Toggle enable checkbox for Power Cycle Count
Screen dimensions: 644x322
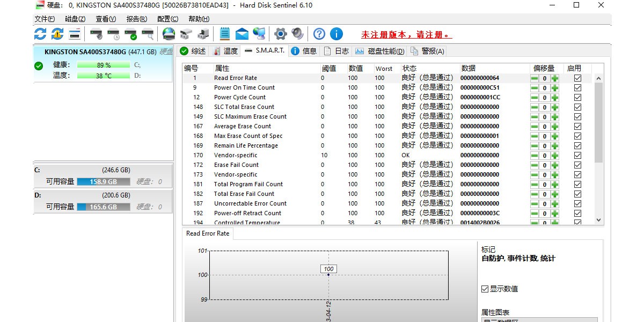click(x=577, y=97)
